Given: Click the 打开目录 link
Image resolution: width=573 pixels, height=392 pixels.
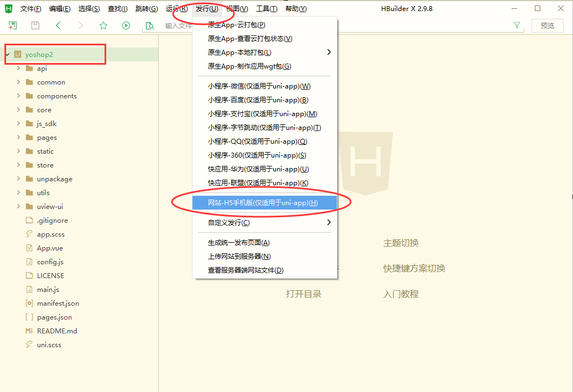Looking at the screenshot, I should (304, 294).
